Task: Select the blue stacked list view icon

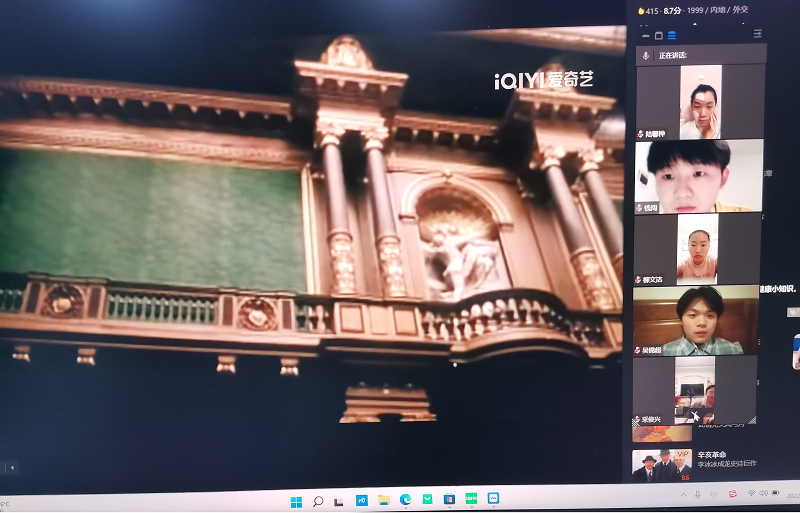Action: click(x=672, y=35)
